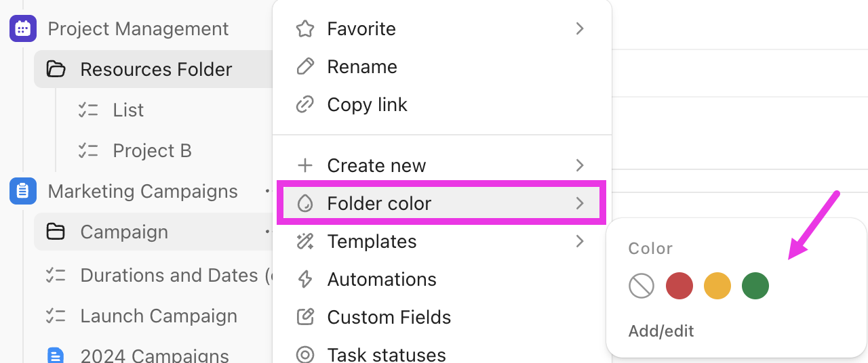
Task: Expand the Favorite submenu arrow
Action: 580,28
